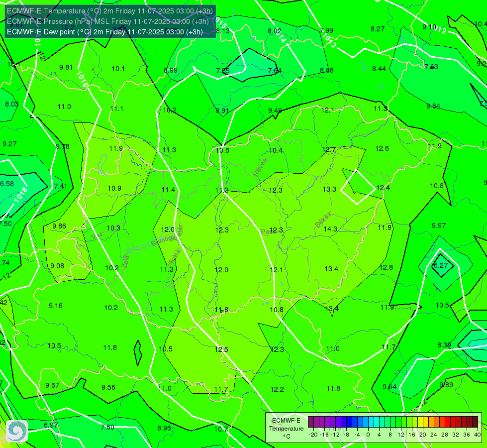
Task: Click the 9.97 temperature value
Action: coord(439,225)
